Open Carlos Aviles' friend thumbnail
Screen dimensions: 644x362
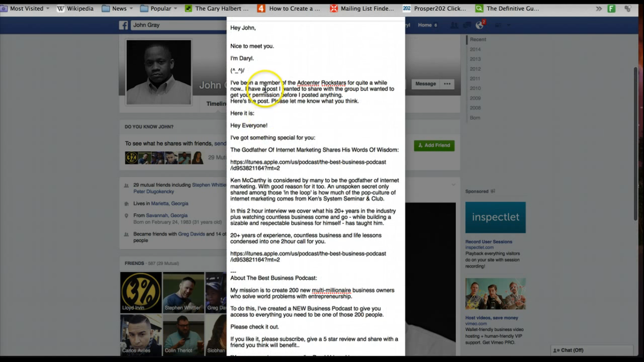click(141, 336)
